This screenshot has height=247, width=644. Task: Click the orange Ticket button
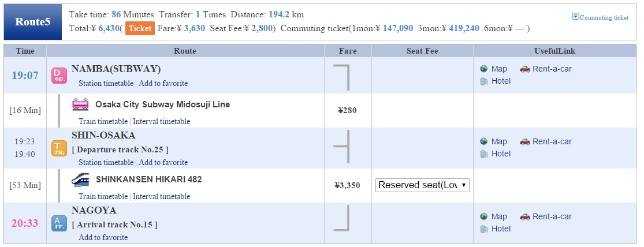[140, 28]
